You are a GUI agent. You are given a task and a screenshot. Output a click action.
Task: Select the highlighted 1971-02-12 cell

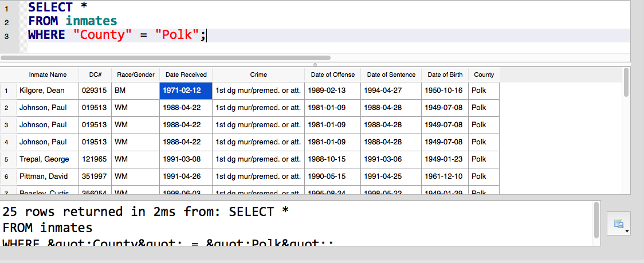pos(186,91)
